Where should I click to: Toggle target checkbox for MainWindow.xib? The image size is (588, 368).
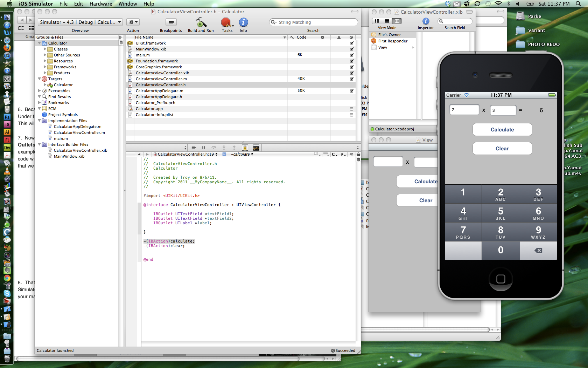click(x=352, y=49)
